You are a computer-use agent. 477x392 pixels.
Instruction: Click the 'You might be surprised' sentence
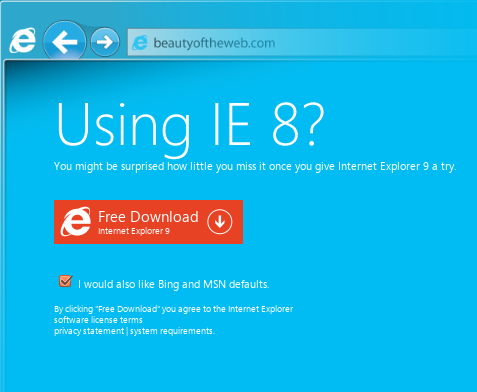(255, 166)
